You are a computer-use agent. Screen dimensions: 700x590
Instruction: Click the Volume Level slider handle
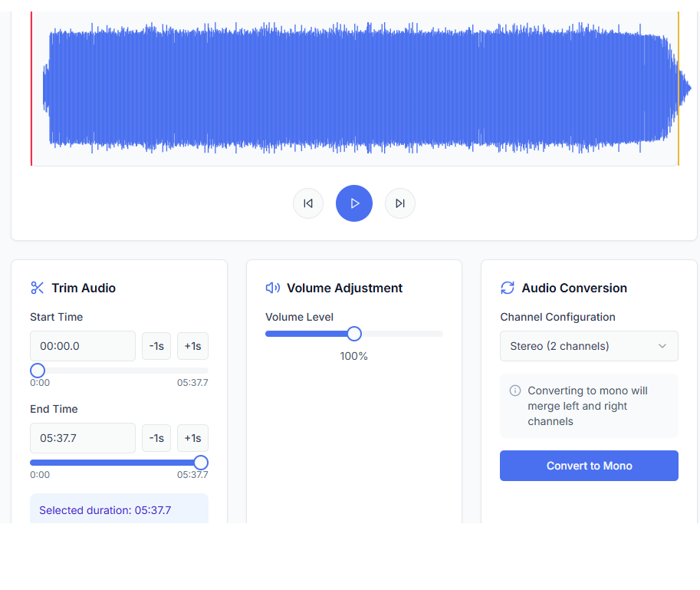(x=354, y=334)
